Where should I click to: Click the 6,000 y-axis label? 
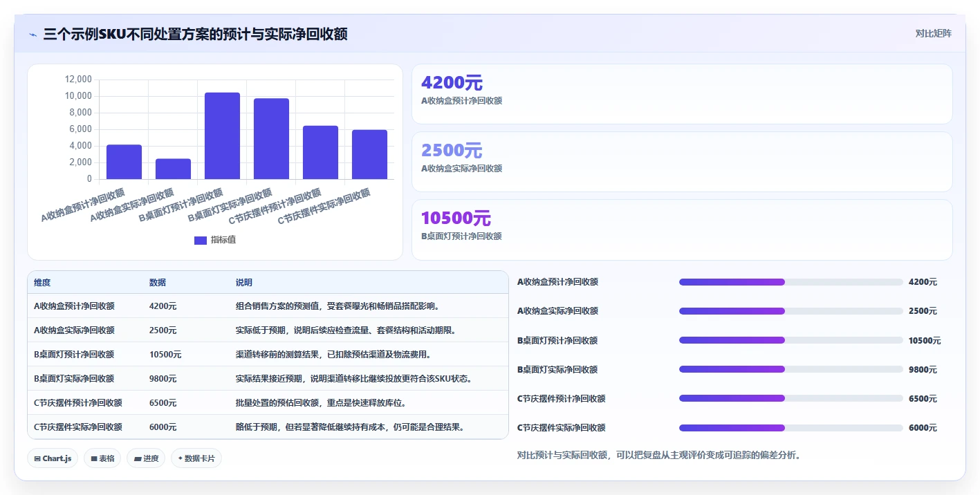81,129
